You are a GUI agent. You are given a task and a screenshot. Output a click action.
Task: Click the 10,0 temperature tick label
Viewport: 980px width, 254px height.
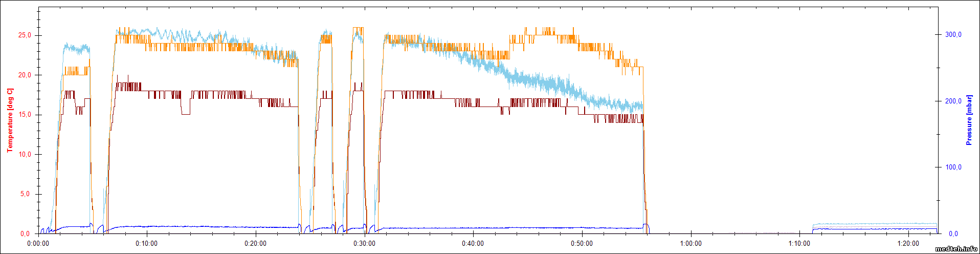click(x=25, y=155)
